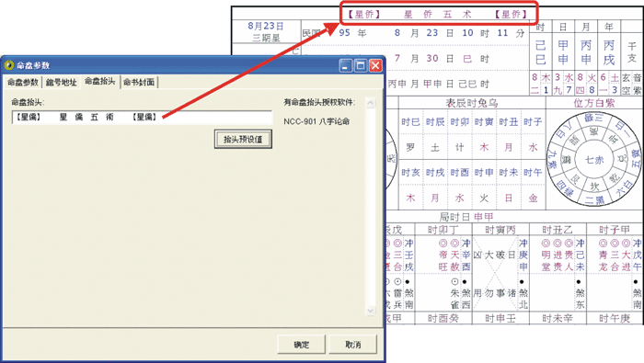Click the 命盘抬头 text input field
The image size is (644, 363).
pos(142,118)
